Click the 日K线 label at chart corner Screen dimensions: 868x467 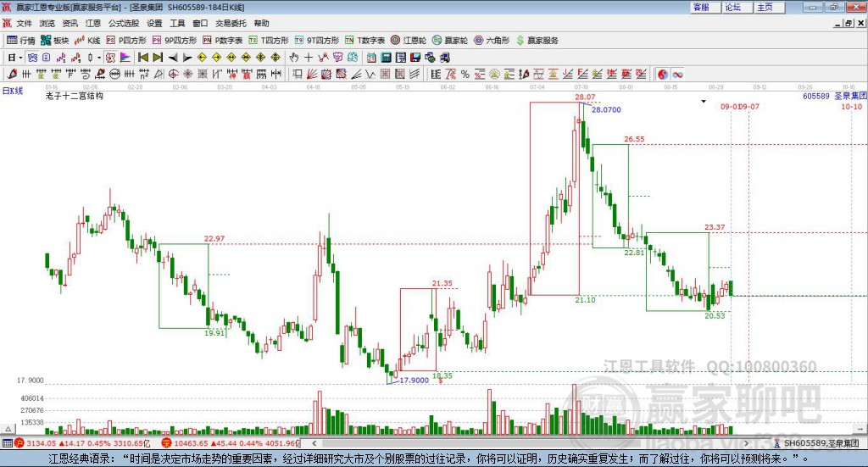13,91
